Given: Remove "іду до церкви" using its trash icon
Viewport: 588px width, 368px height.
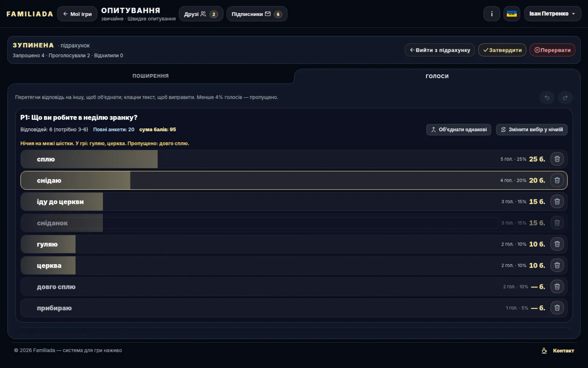Looking at the screenshot, I should (x=557, y=201).
